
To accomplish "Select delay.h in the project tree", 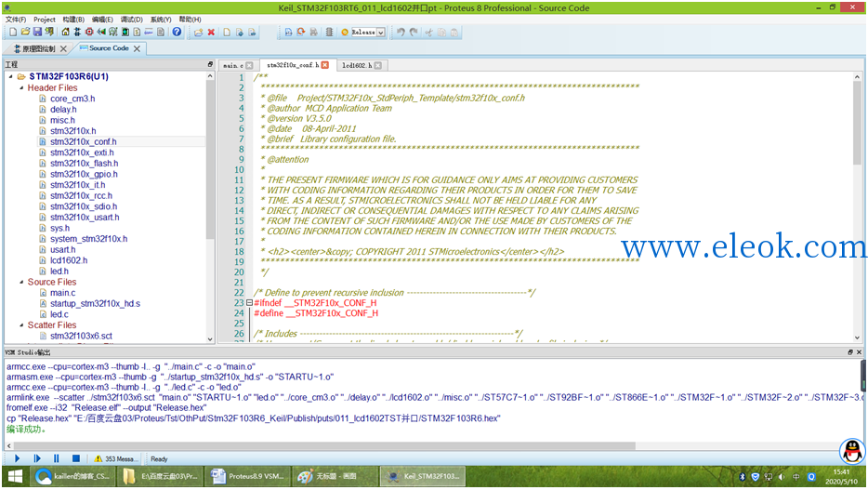I will pyautogui.click(x=63, y=109).
